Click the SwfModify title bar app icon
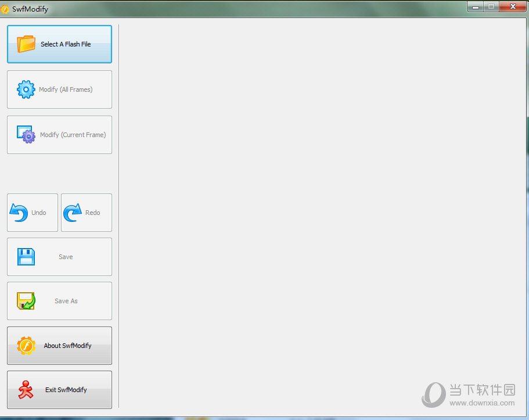This screenshot has width=529, height=420. click(5, 9)
